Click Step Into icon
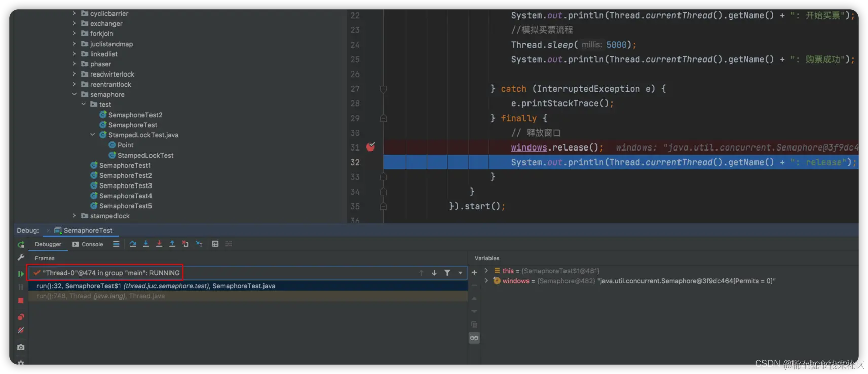 pos(146,244)
